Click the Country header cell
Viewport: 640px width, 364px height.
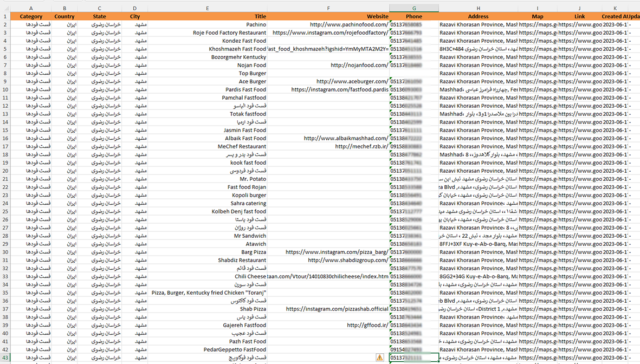tap(64, 16)
